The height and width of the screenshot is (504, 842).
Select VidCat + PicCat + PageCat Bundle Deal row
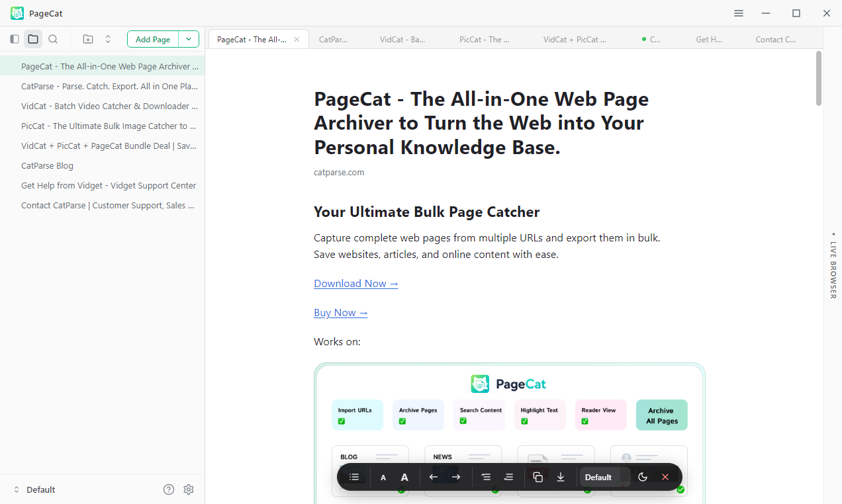[102, 146]
